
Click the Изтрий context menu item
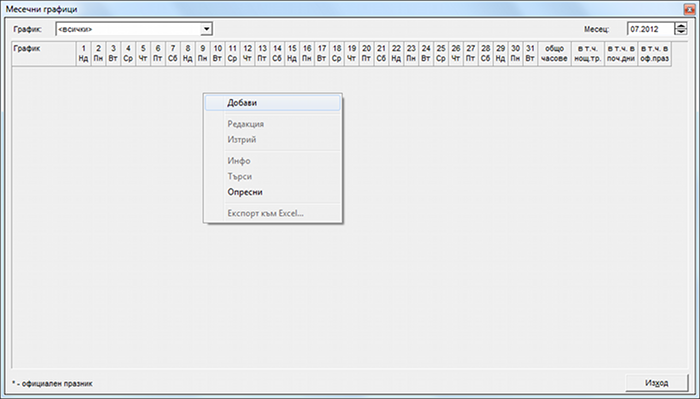point(272,140)
